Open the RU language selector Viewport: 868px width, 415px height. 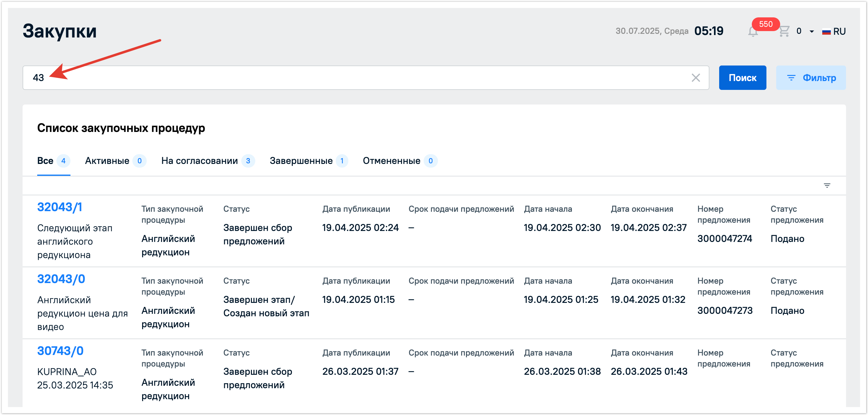coord(839,32)
